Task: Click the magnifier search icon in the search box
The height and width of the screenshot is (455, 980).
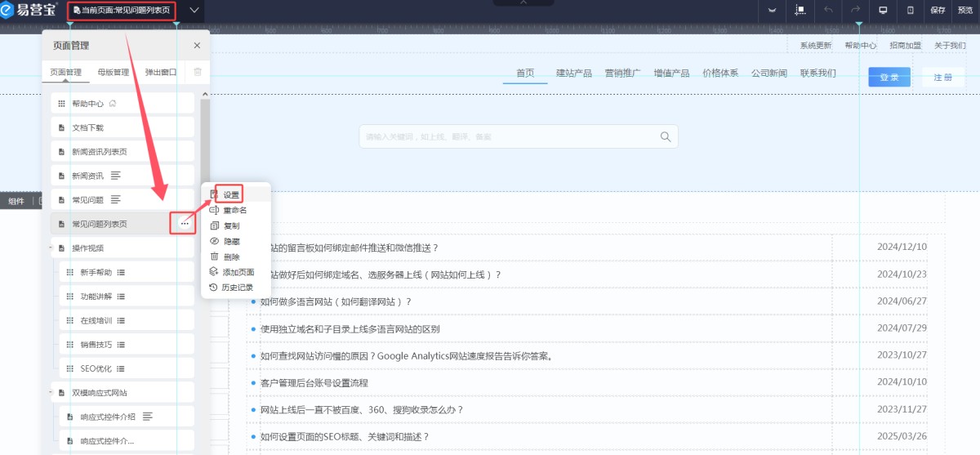Action: click(x=666, y=136)
